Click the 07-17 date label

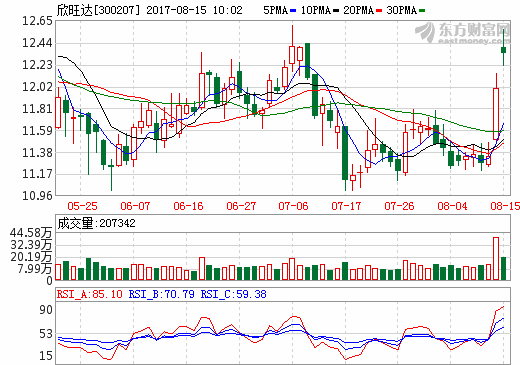tap(346, 206)
